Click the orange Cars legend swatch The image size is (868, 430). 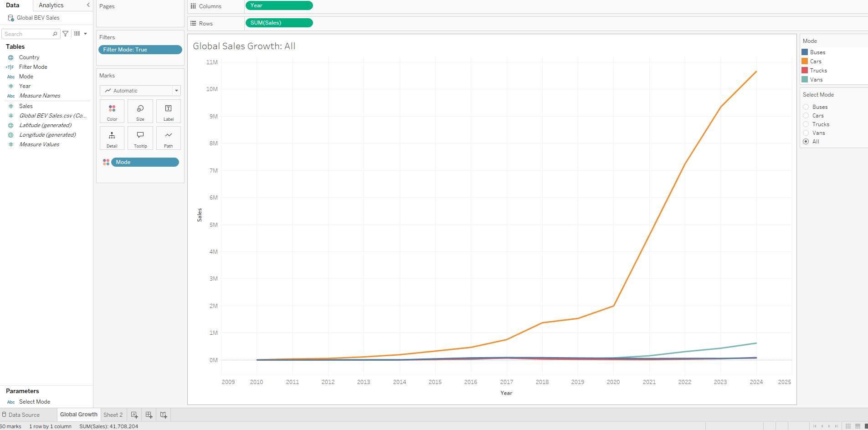[x=805, y=61]
